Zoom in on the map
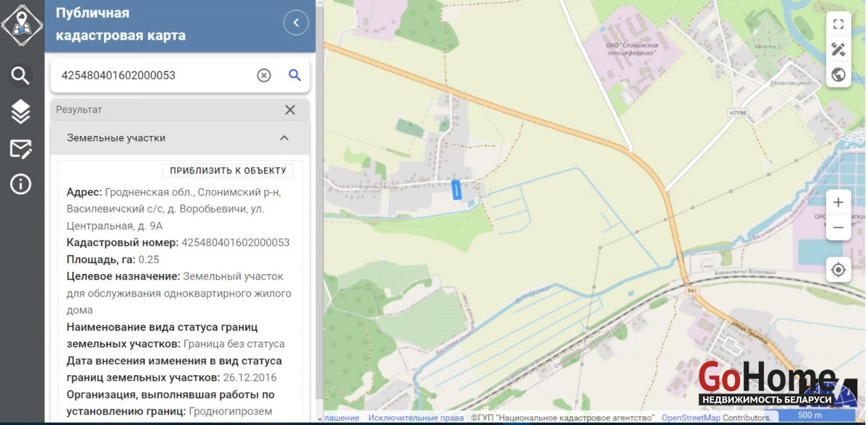Viewport: 868px width, 425px height. (838, 202)
